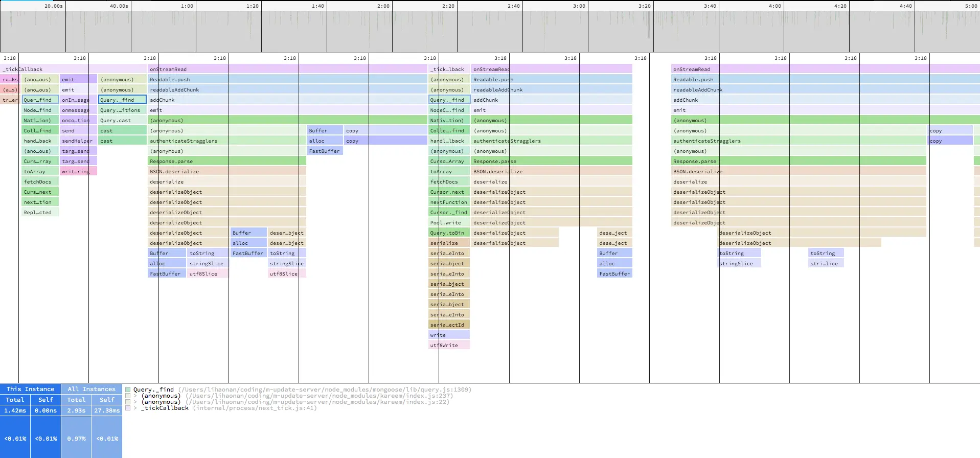
Task: Select the _tick…lback frame
Action: coord(449,69)
